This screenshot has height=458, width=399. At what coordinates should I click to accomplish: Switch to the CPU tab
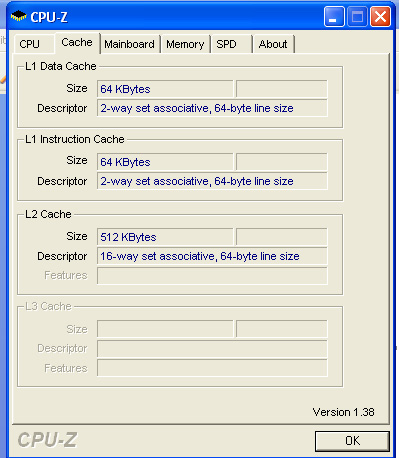click(33, 44)
